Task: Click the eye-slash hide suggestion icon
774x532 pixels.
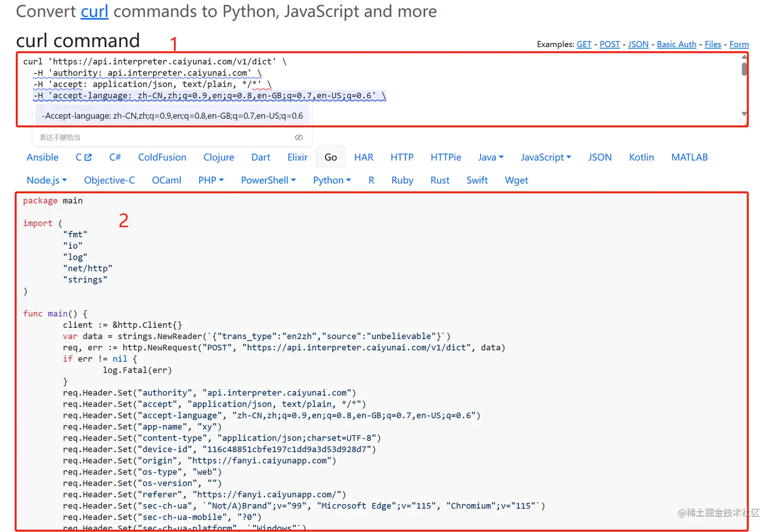Action: 299,138
